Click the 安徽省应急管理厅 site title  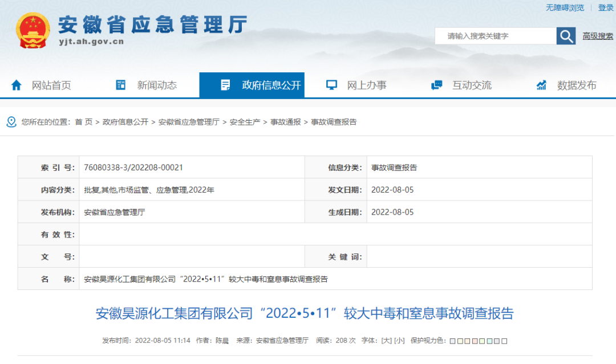(153, 24)
